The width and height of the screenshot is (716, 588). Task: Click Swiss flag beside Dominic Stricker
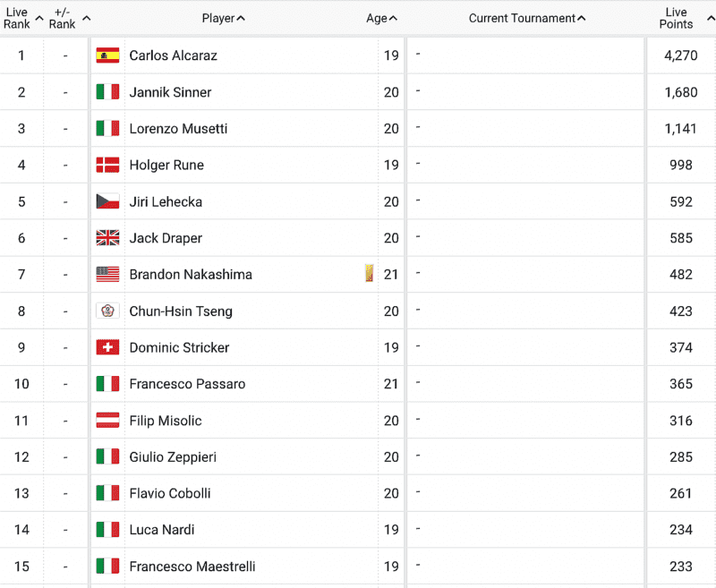click(x=107, y=347)
